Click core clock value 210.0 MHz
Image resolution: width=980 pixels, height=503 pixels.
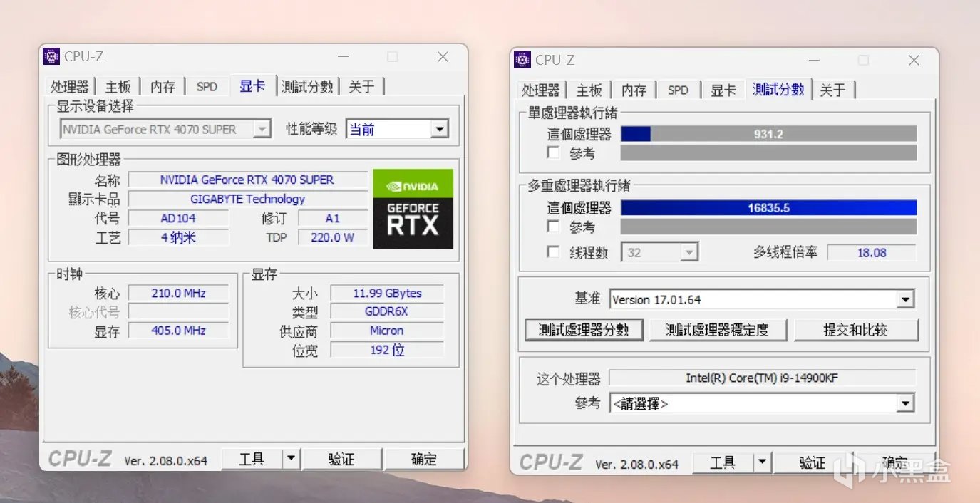click(178, 293)
